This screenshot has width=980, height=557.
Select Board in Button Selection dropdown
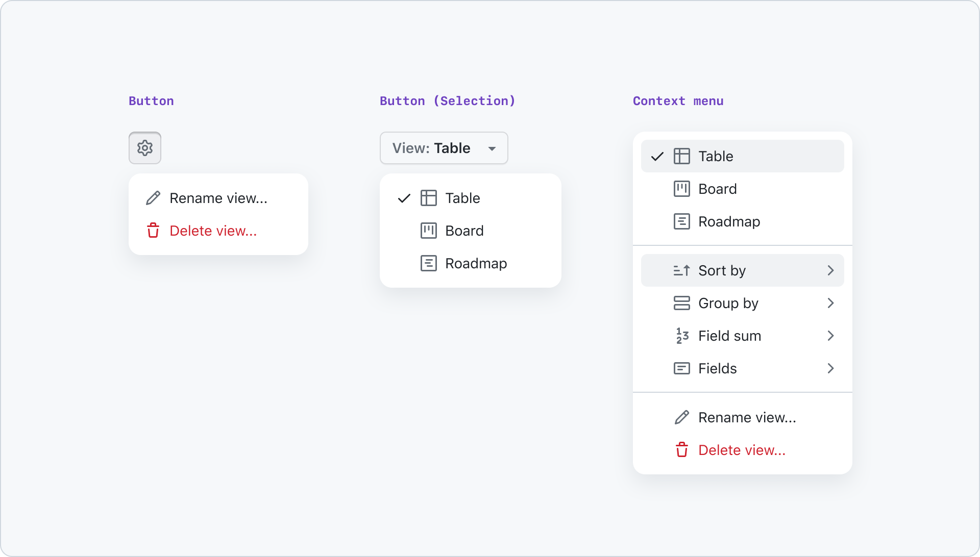[464, 230]
